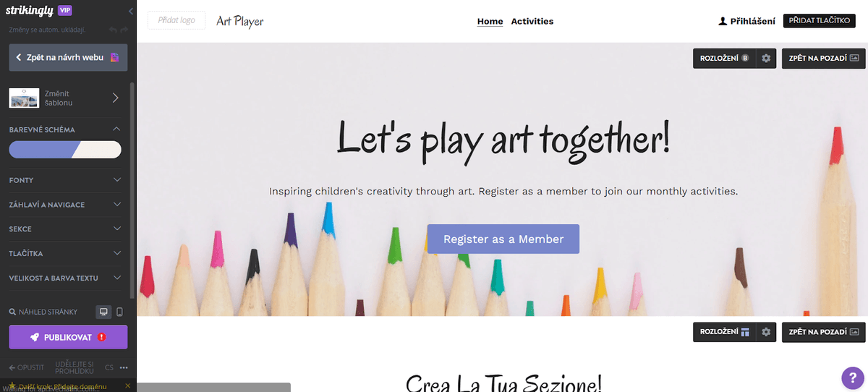Select the Home navigation item
Screen dimensions: 868x392
tap(490, 21)
